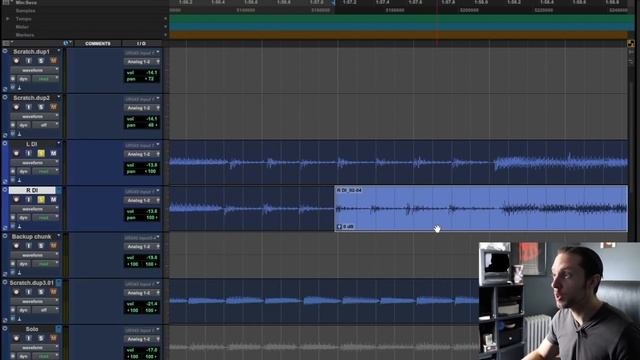Screen dimensions: 640x360
Task: Unmute the Scratch.dup2 track
Action: (53, 107)
